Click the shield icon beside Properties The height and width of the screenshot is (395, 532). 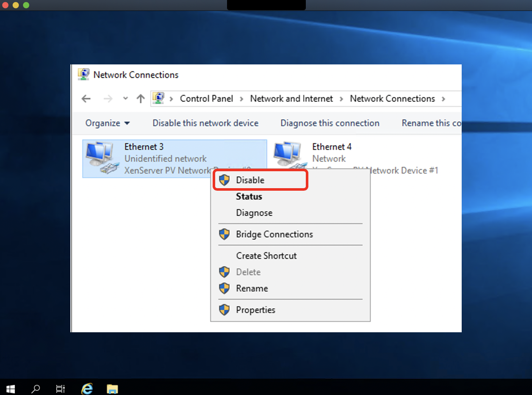[x=224, y=310]
